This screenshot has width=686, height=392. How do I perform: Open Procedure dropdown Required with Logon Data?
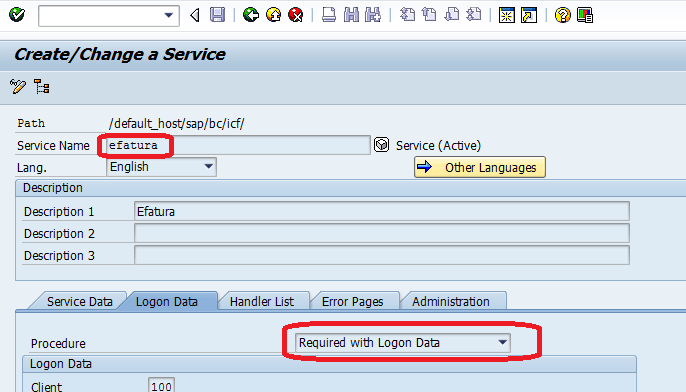click(402, 343)
